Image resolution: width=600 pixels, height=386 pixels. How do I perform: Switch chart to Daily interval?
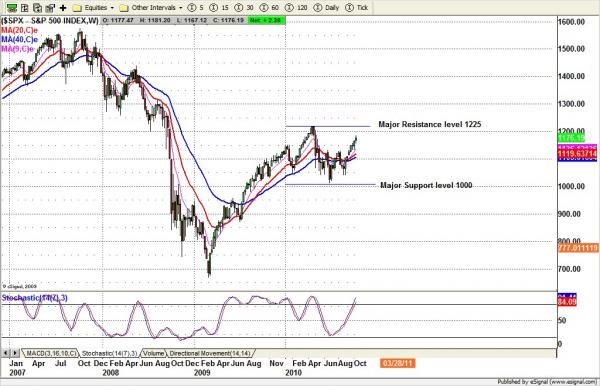[326, 8]
